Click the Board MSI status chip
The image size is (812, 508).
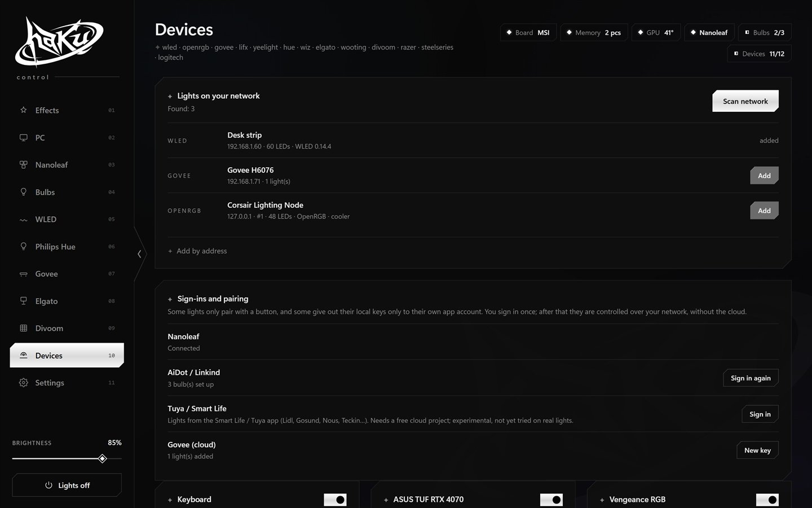[x=528, y=33]
